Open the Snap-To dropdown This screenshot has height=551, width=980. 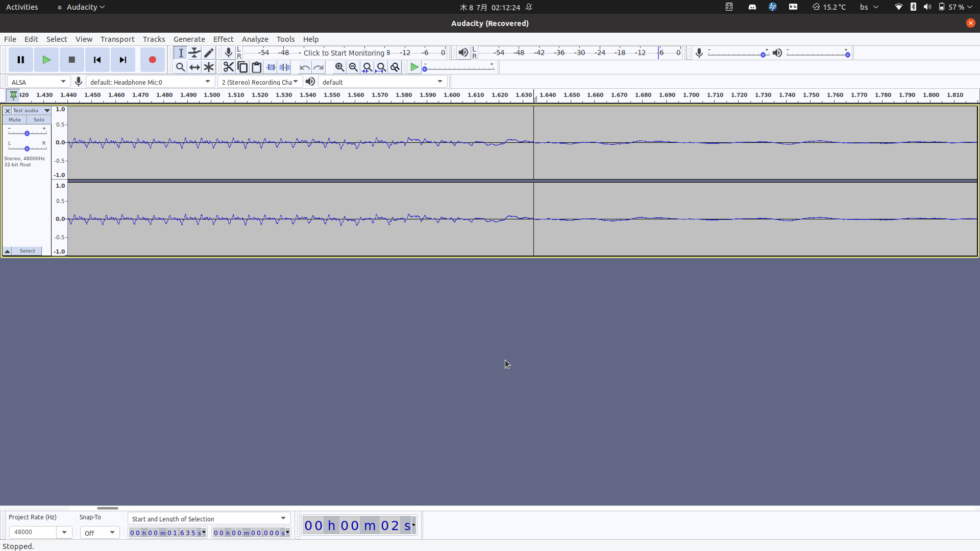[100, 532]
